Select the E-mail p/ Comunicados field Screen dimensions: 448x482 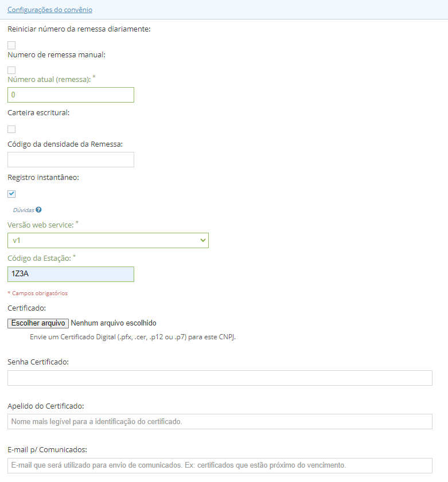(x=220, y=465)
